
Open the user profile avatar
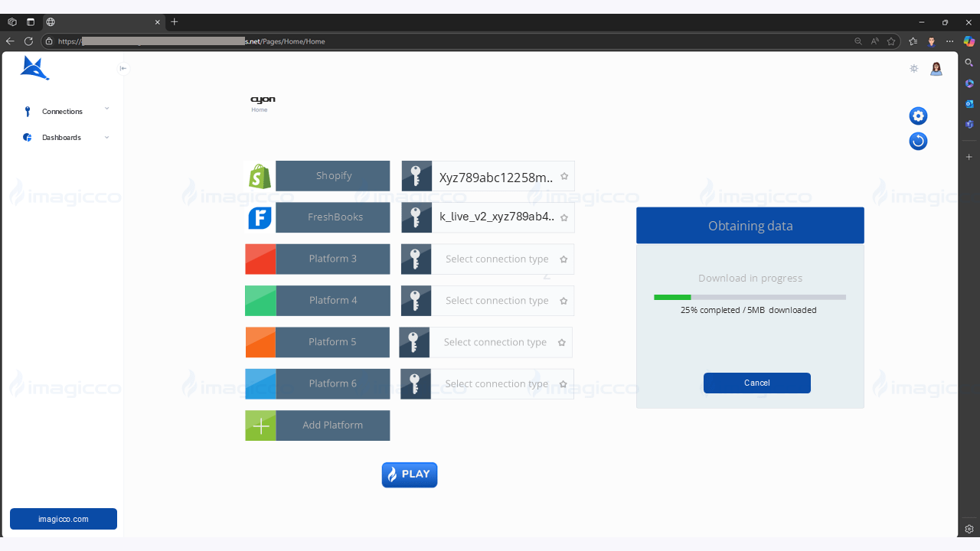tap(936, 69)
